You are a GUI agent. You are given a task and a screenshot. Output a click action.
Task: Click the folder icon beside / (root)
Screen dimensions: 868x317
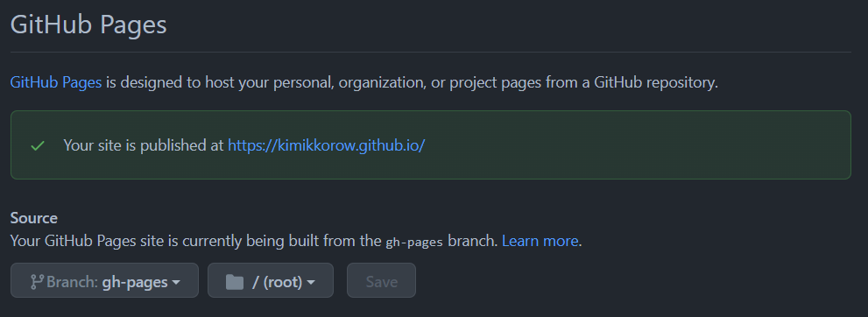(x=235, y=282)
